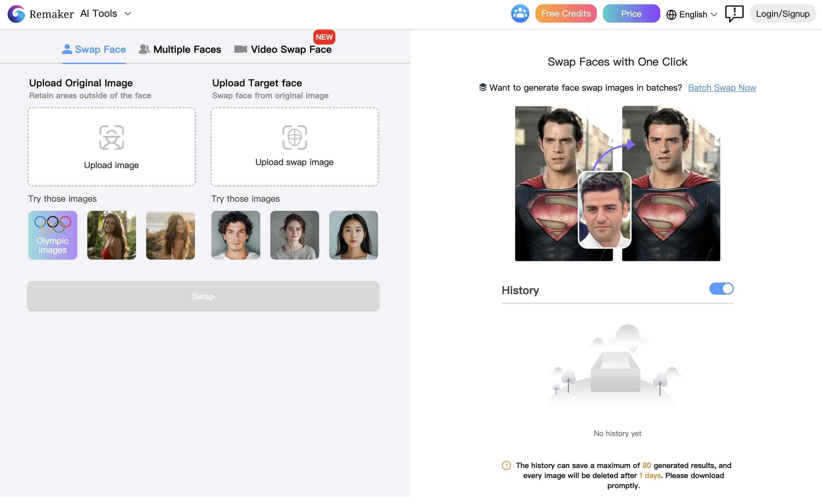Open the Video Swap Face tab
Screen dimensions: 822x504
point(283,49)
